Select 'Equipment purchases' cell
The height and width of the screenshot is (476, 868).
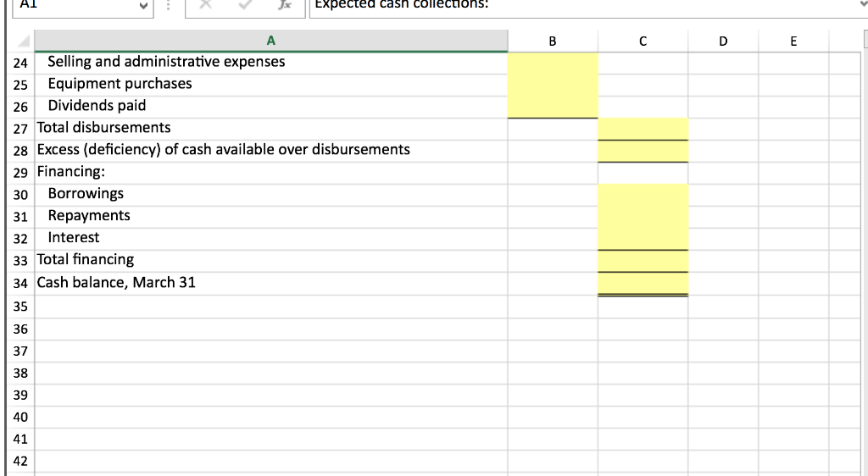pos(270,86)
